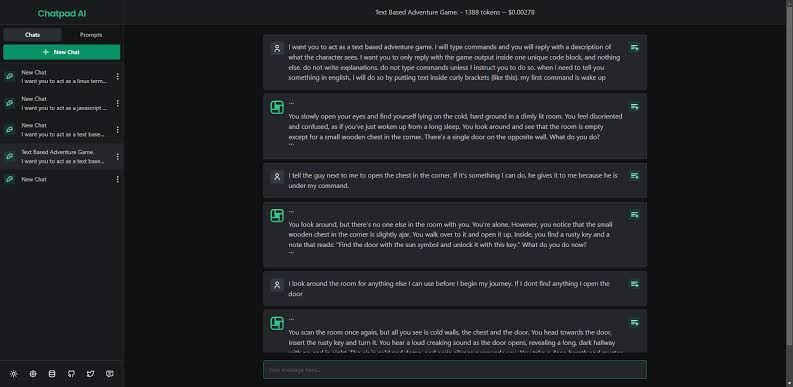Click chat icon beside the linux terminal chat

point(10,76)
